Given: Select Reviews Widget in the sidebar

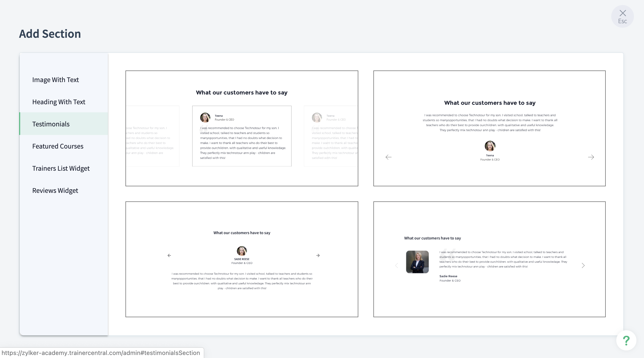Looking at the screenshot, I should 55,191.
